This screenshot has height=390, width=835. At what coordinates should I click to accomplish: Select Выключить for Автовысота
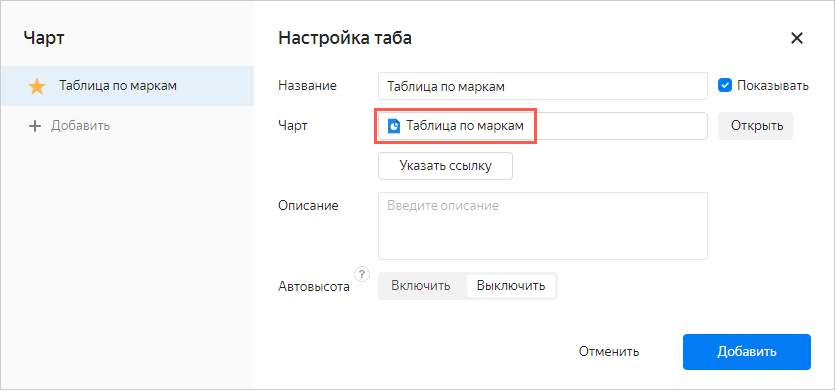511,286
